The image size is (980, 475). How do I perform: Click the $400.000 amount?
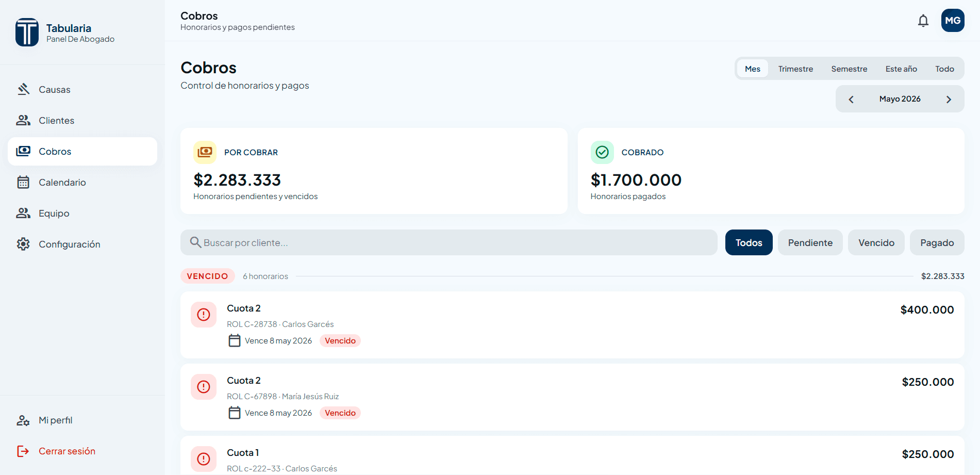pos(927,310)
